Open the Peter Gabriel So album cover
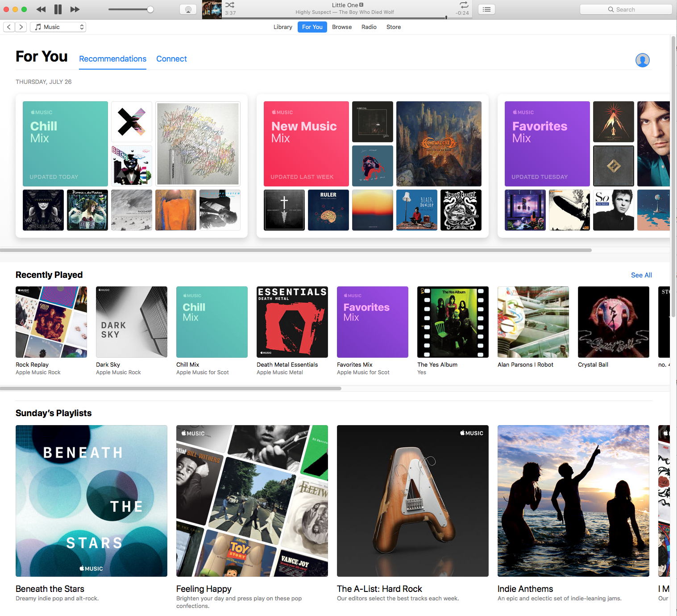Viewport: 677px width, 616px height. click(x=614, y=210)
